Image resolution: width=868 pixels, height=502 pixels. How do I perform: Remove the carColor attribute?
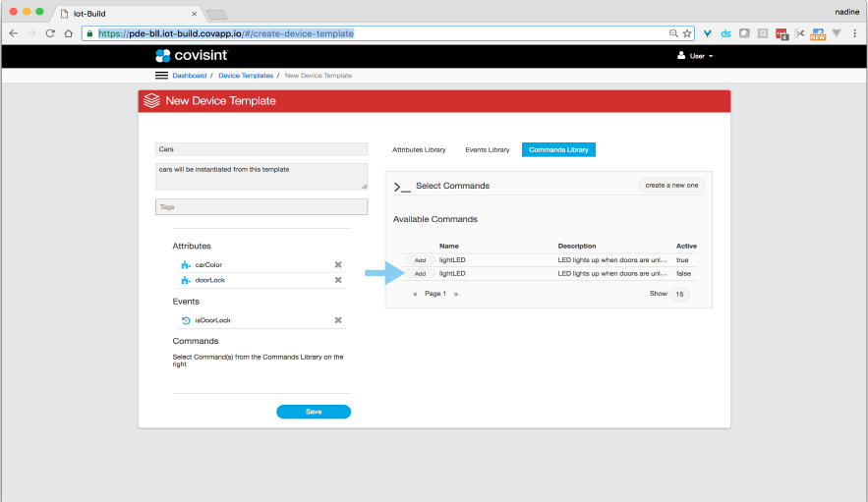(x=338, y=264)
